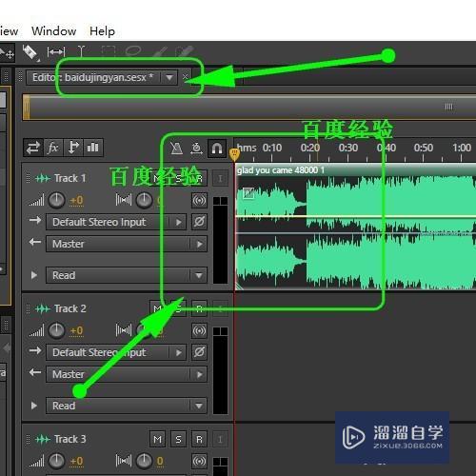Solo Track 3 with S button
Viewport: 476px width, 476px height.
178,439
